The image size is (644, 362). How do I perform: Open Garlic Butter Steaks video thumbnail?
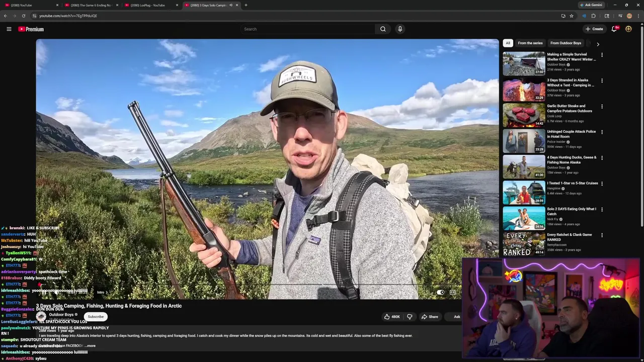(x=524, y=115)
